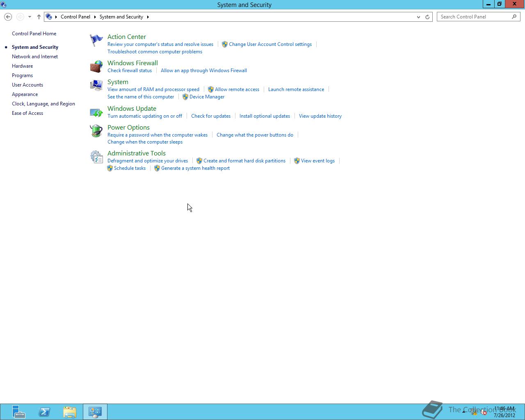This screenshot has width=525, height=420.
Task: Select the Control Panel taskbar button
Action: tap(95, 412)
